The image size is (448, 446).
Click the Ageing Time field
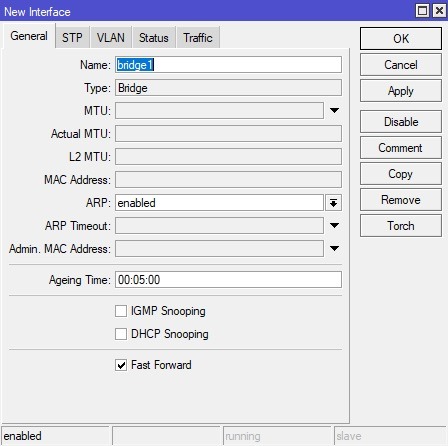click(228, 279)
